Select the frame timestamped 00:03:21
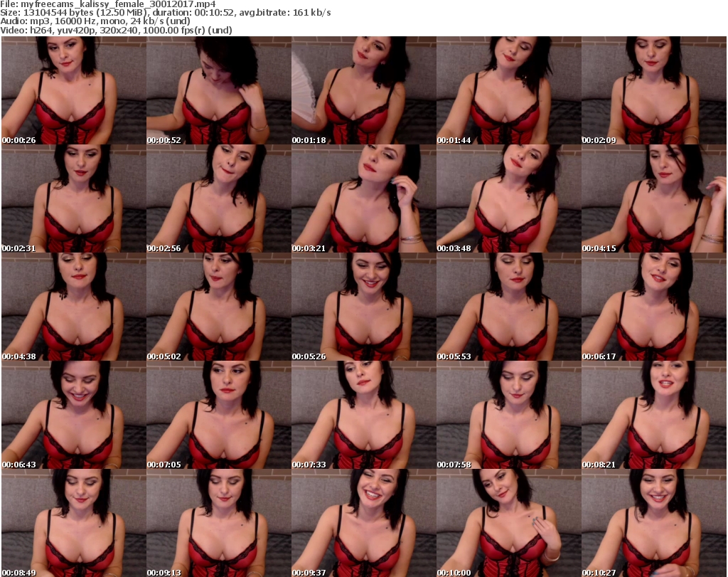Viewport: 728px width, 577px height. 363,198
